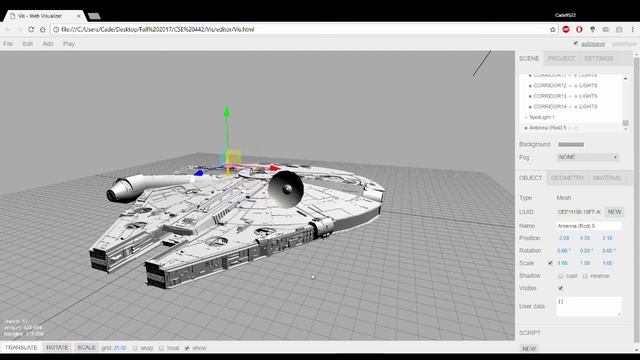Viewport: 640px width, 360px height.
Task: Click the browser back arrow
Action: tap(7, 29)
